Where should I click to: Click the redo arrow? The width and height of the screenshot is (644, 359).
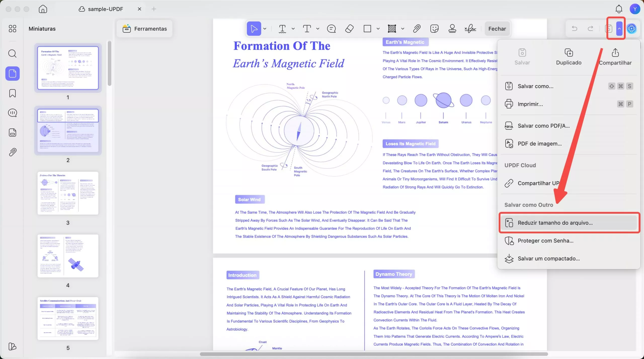(590, 29)
